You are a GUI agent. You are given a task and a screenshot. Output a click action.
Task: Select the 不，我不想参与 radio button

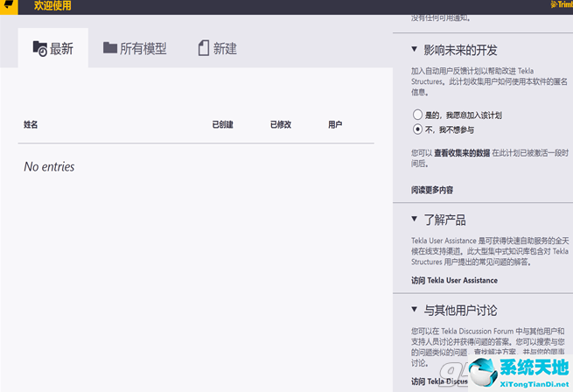[417, 129]
